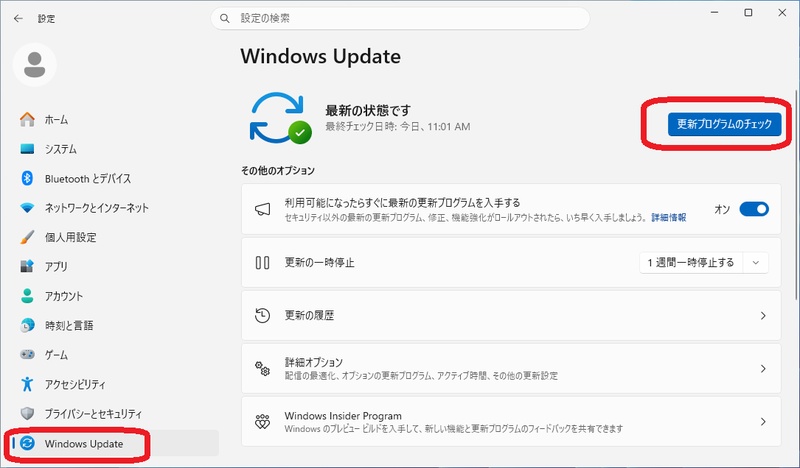Click the 個人用設定 paintbrush icon

pos(27,237)
